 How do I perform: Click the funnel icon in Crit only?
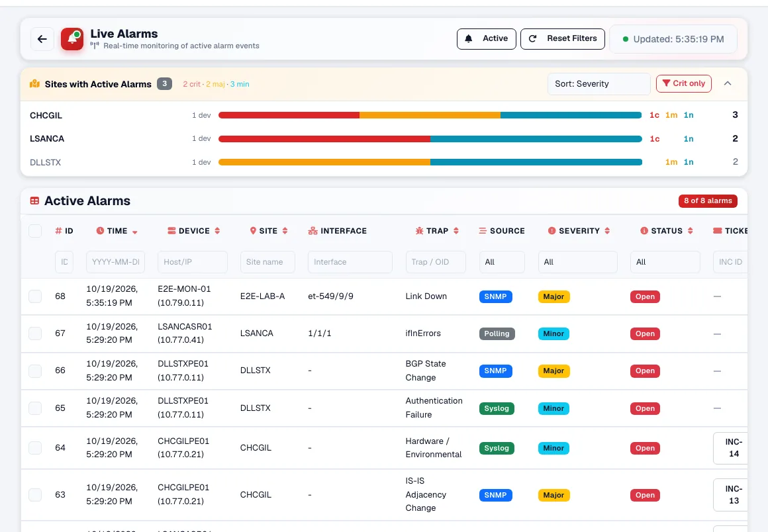coord(666,83)
